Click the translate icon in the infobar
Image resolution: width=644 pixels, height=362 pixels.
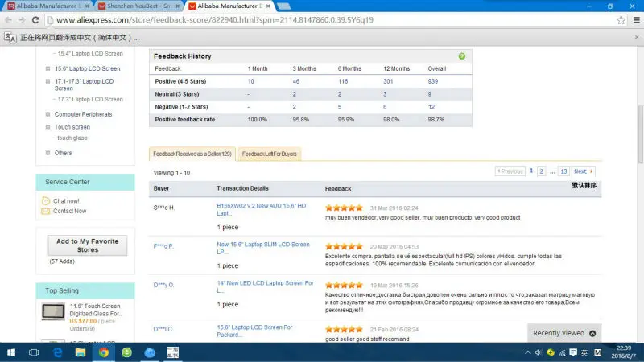click(10, 37)
